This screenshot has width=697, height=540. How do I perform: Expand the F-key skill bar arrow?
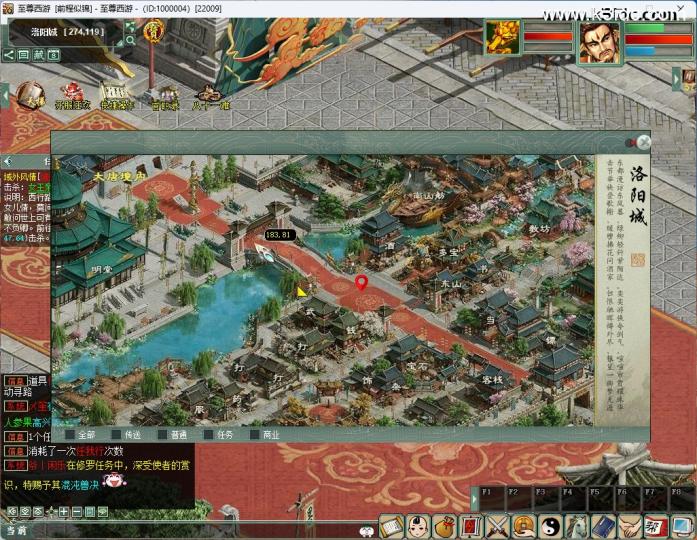point(474,499)
